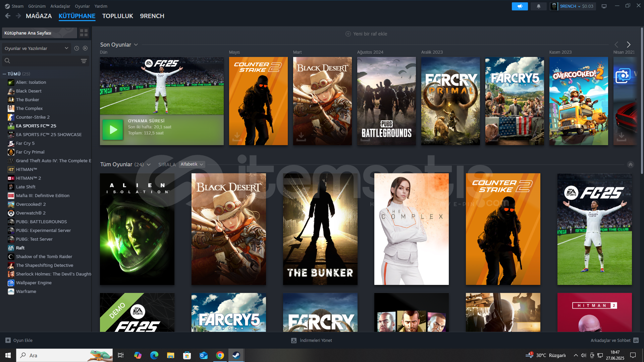The height and width of the screenshot is (362, 644).
Task: Open Arkadaşlar ve Sohbet
Action: 610,340
